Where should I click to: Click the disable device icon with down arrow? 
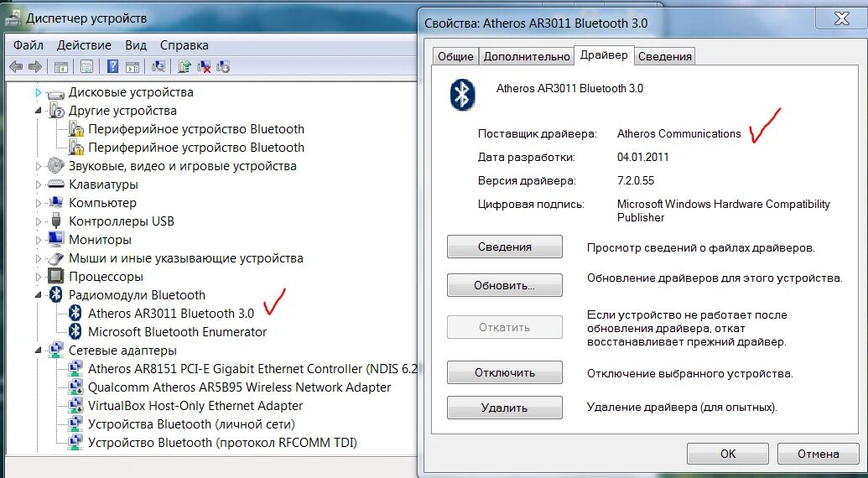(223, 67)
